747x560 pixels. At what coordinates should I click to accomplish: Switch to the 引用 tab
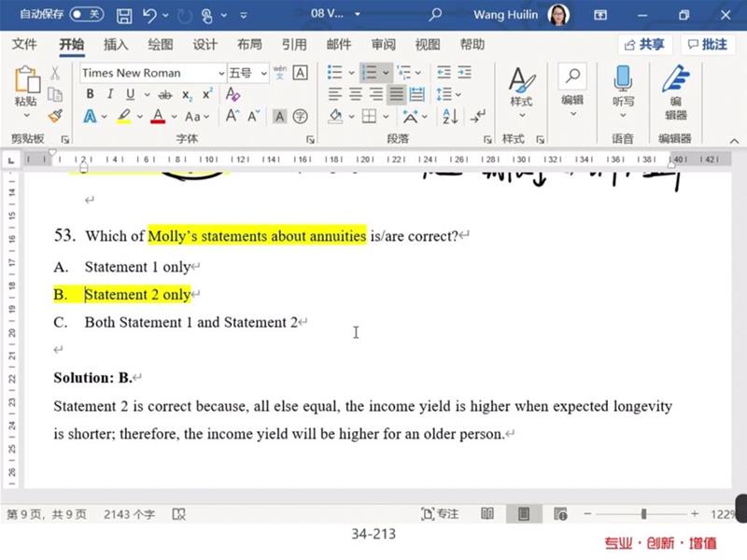click(x=294, y=44)
